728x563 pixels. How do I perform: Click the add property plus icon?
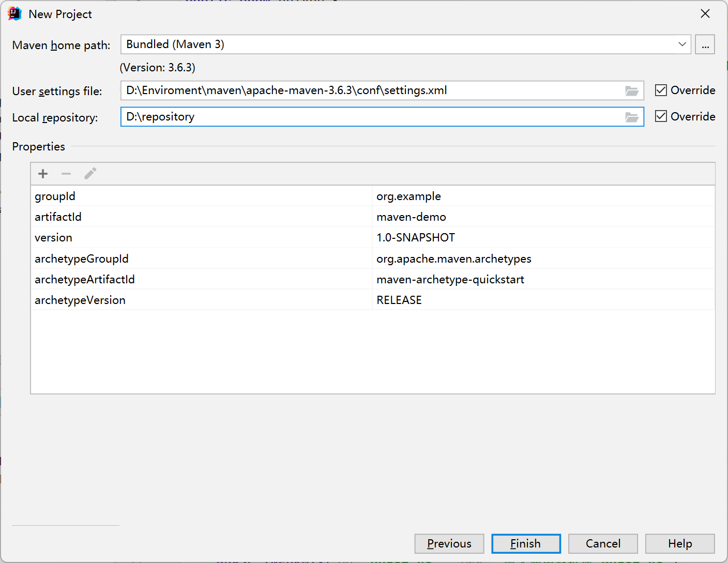[x=43, y=174]
